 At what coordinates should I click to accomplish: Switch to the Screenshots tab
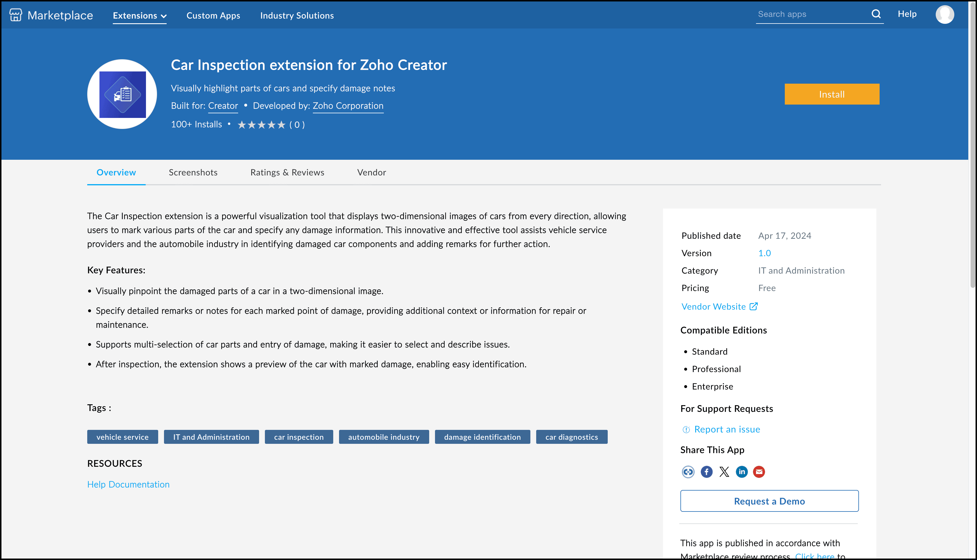tap(193, 172)
